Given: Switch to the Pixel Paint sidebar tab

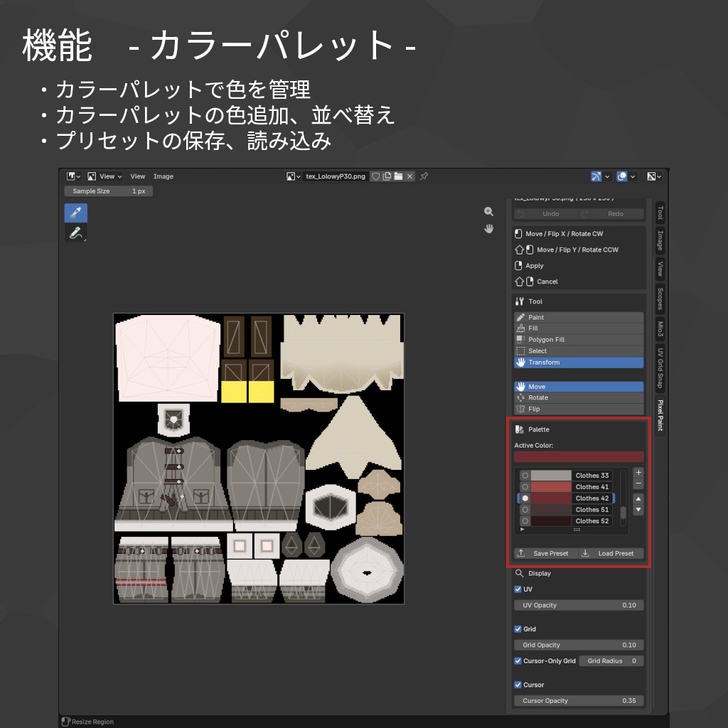Looking at the screenshot, I should click(x=660, y=415).
